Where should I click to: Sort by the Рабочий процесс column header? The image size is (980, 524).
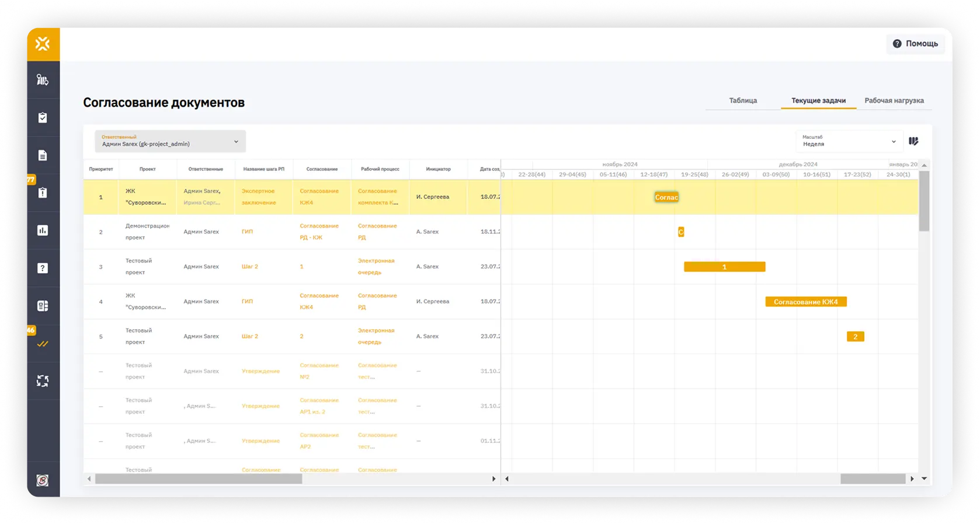[380, 169]
